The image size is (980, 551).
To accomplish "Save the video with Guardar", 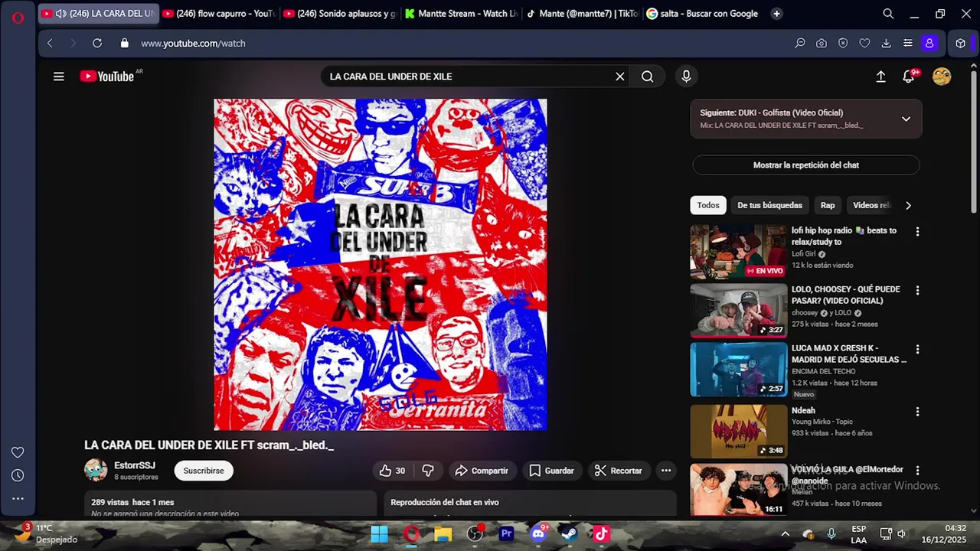I will click(551, 471).
